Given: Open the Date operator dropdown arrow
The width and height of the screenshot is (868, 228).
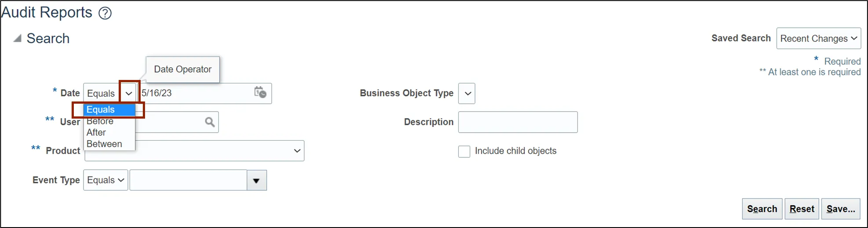Looking at the screenshot, I should [129, 93].
